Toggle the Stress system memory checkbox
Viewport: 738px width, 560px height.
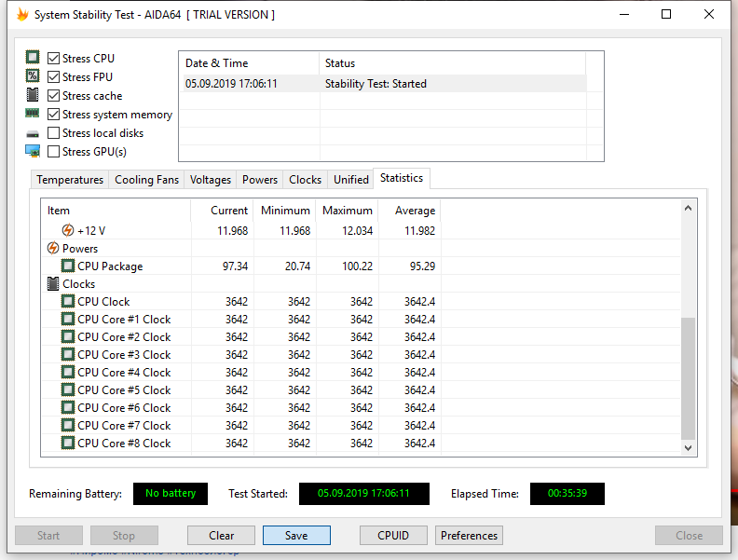[x=54, y=115]
